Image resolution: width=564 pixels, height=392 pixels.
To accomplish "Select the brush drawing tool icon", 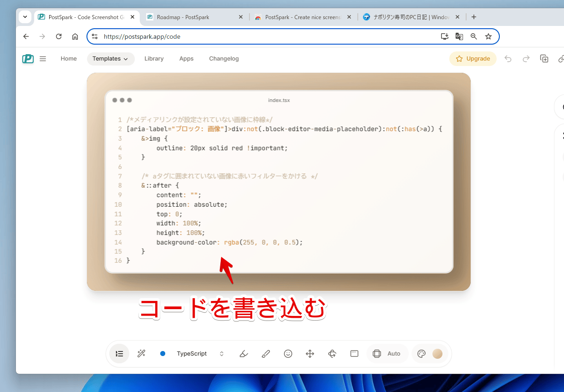I will click(x=266, y=354).
